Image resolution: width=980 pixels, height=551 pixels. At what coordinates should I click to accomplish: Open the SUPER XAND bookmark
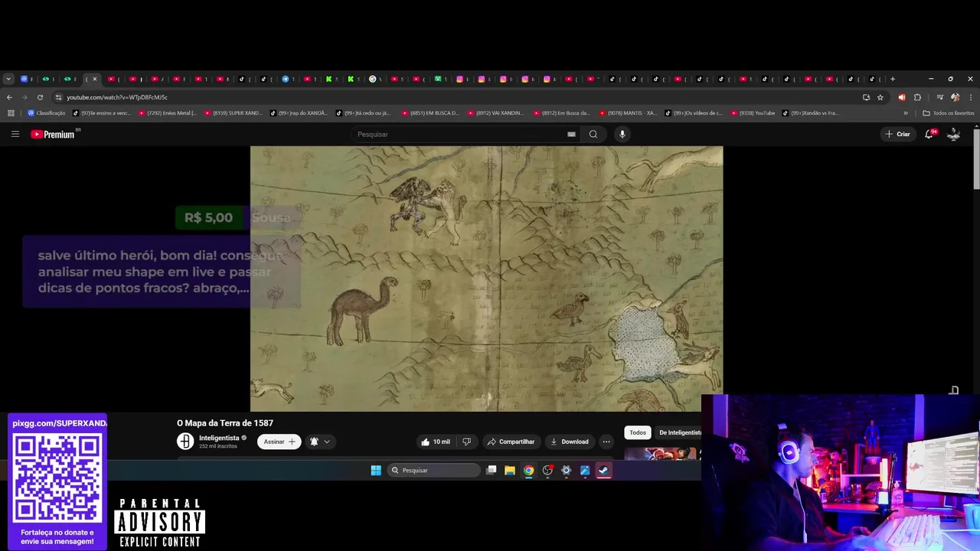click(x=234, y=113)
